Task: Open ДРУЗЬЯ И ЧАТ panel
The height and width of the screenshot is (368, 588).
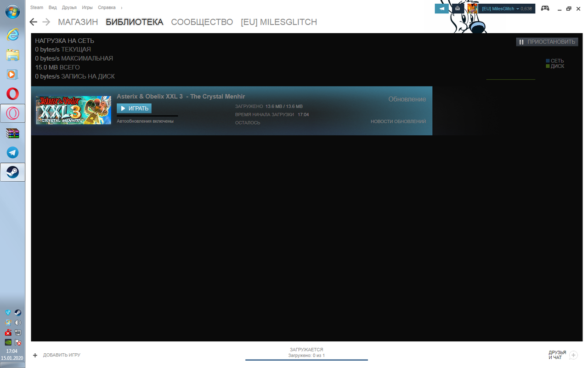Action: point(557,355)
